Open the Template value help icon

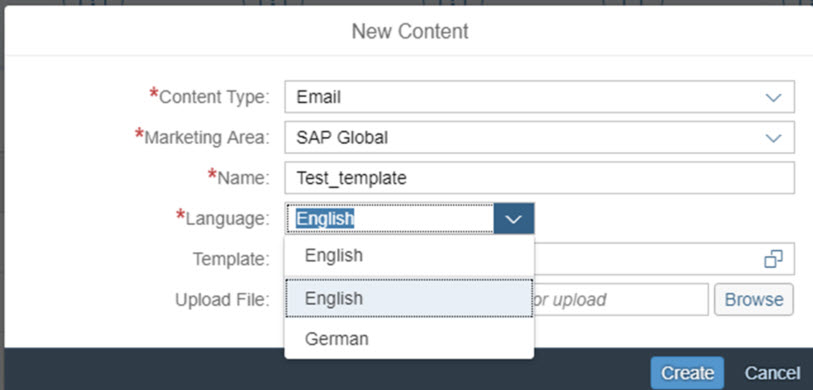(x=773, y=258)
